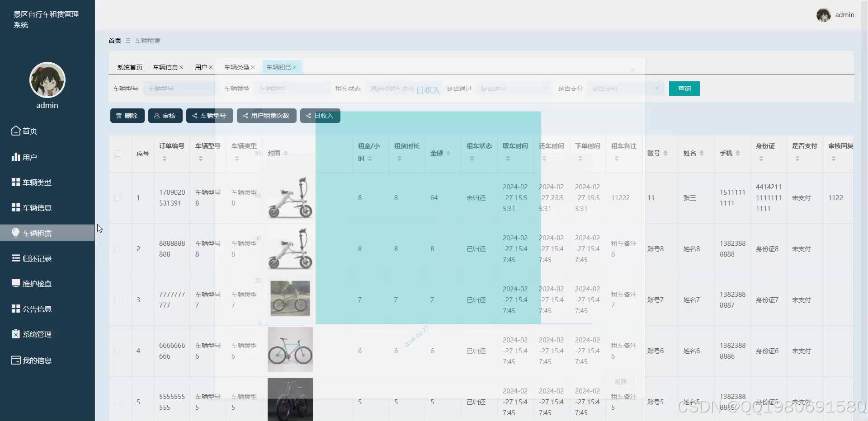Open the 归还记录 sidebar item
Viewport: 868px width, 421px height.
[x=38, y=258]
